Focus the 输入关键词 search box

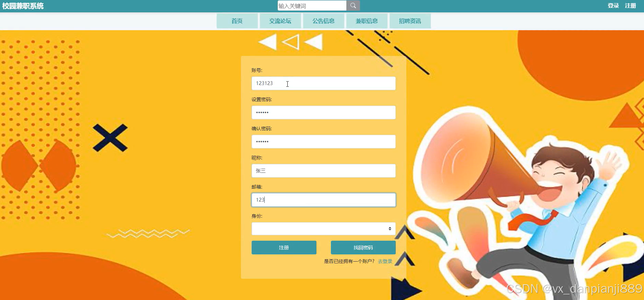tap(312, 5)
